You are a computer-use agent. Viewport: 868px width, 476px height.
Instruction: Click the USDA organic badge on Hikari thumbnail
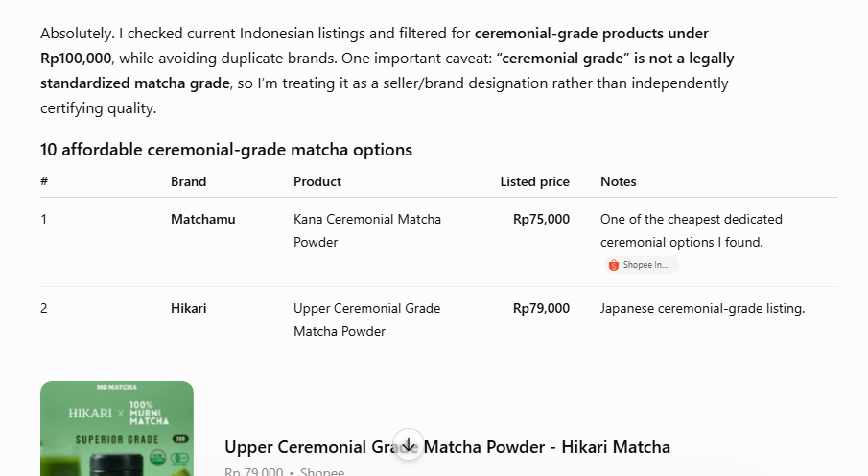pos(157,457)
